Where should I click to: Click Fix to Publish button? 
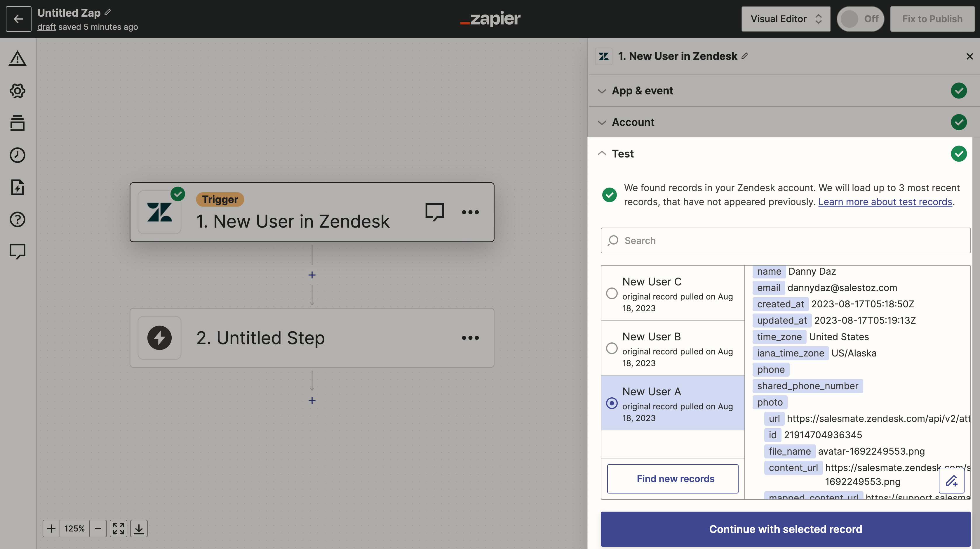pyautogui.click(x=932, y=19)
